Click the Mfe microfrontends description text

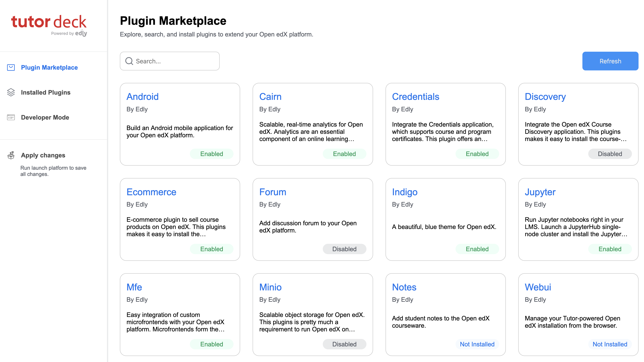(x=175, y=322)
